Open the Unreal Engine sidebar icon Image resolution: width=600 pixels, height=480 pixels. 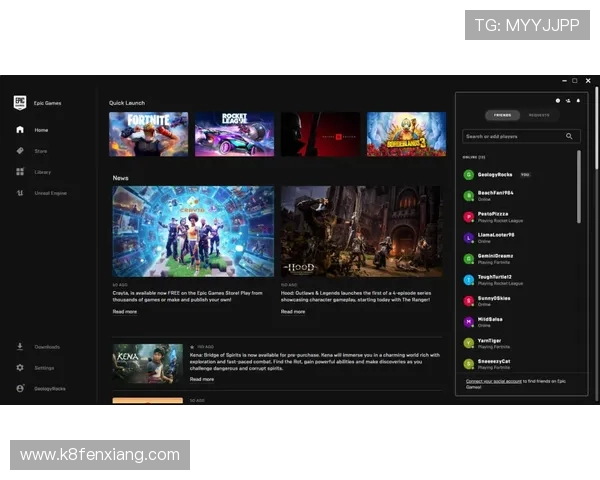pos(20,193)
